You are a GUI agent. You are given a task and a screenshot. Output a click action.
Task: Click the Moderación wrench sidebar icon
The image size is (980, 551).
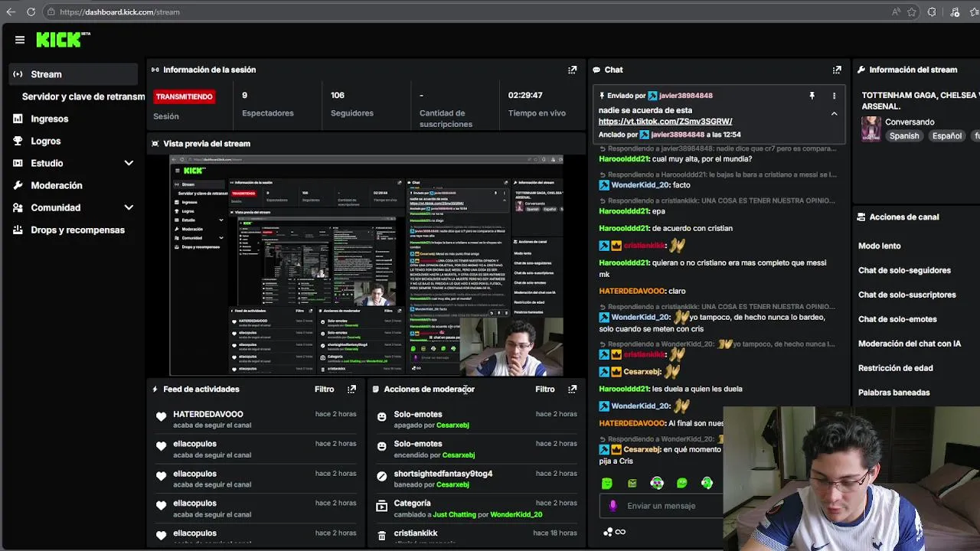(18, 185)
